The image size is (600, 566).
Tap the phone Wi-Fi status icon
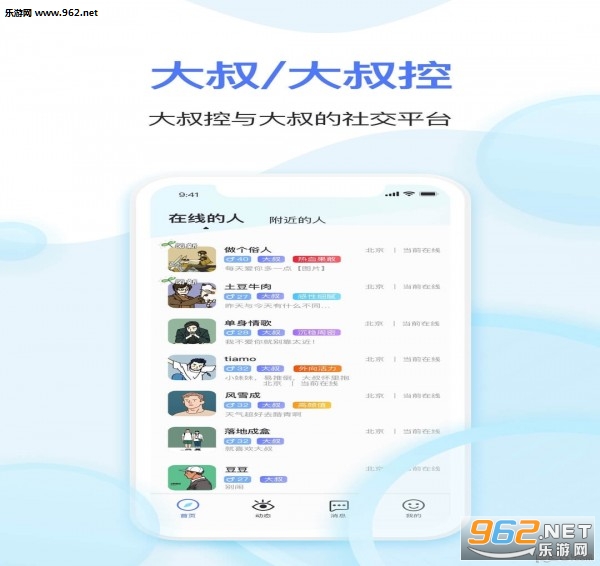409,194
